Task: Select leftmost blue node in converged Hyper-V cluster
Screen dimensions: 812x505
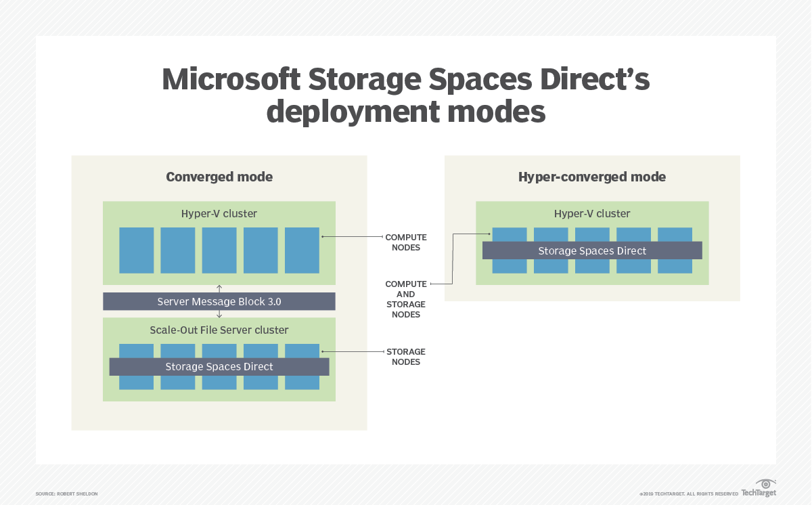Action: pyautogui.click(x=137, y=250)
